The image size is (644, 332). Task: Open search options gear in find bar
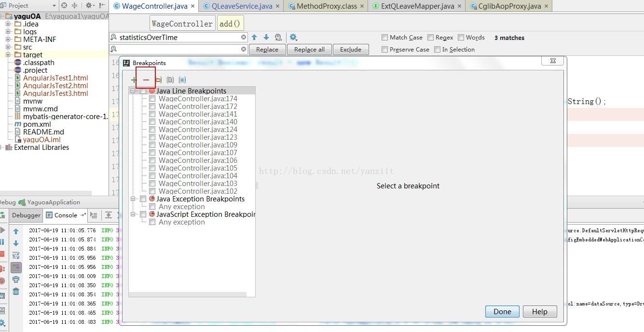(x=293, y=38)
